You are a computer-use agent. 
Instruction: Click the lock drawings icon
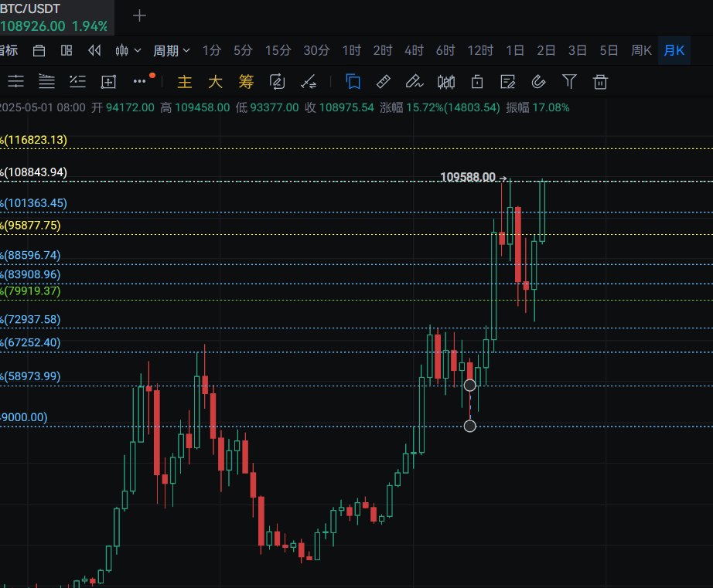pos(477,82)
